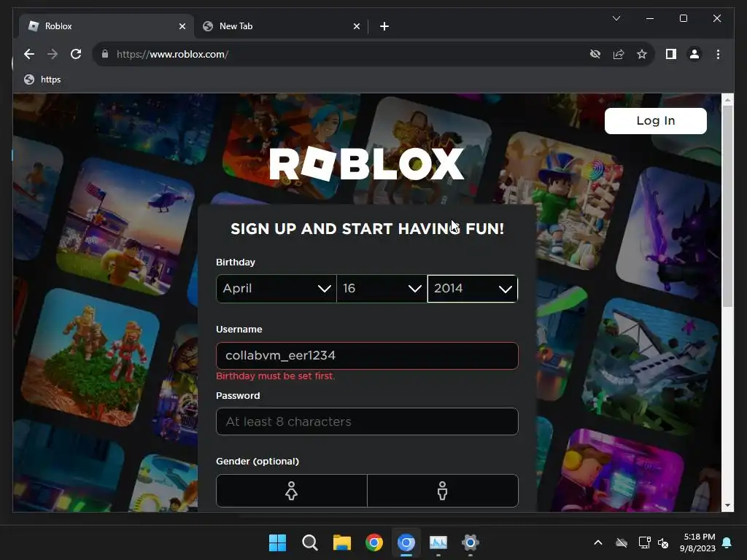747x560 pixels.
Task: Open the birthday day dropdown showing 16
Action: point(382,289)
